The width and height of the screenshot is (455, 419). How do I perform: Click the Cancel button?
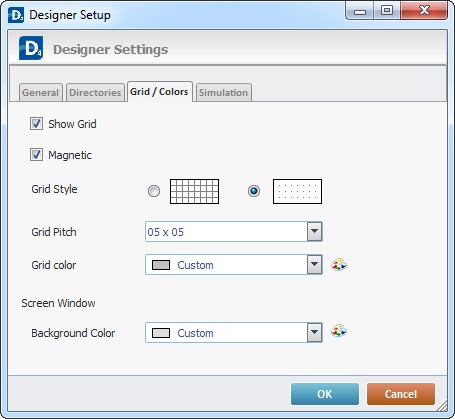click(x=401, y=394)
